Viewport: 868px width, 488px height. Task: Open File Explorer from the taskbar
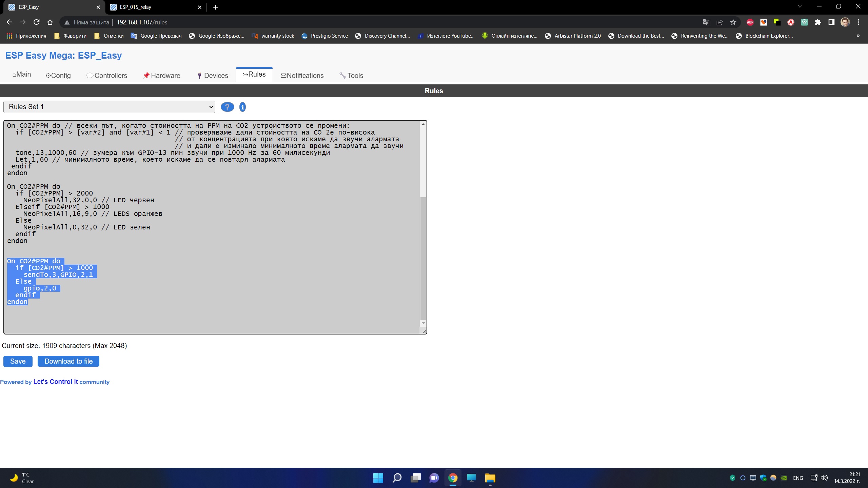[490, 478]
